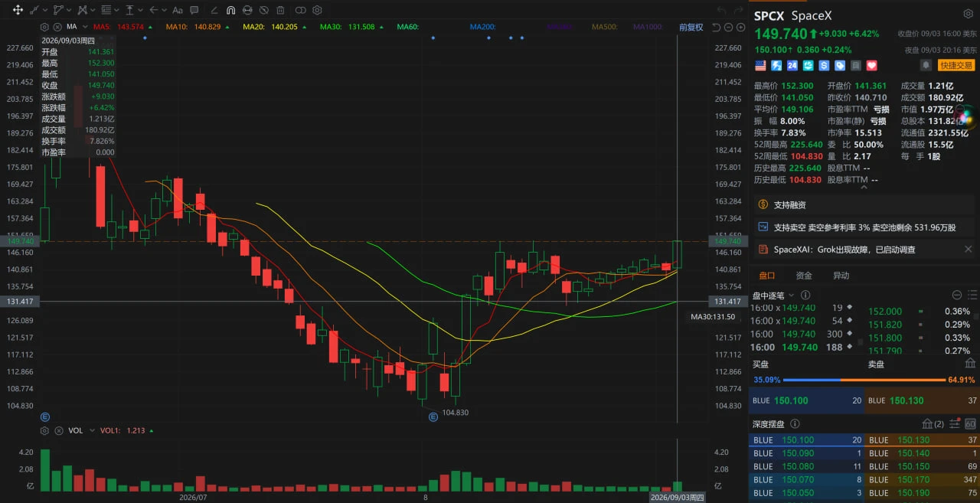The image size is (980, 503).
Task: Toggle lock drawings icon
Action: (247, 10)
